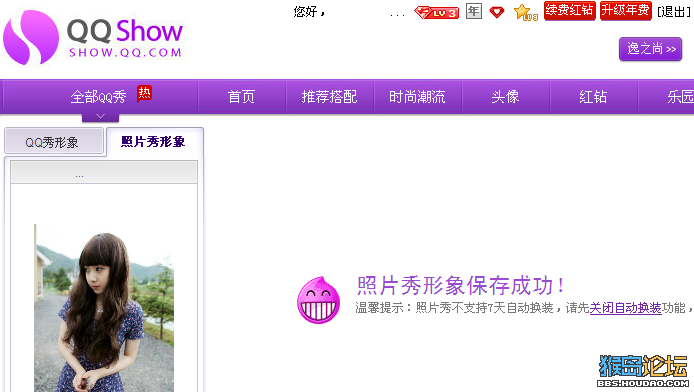Click the 升级年费 button

pos(625,10)
